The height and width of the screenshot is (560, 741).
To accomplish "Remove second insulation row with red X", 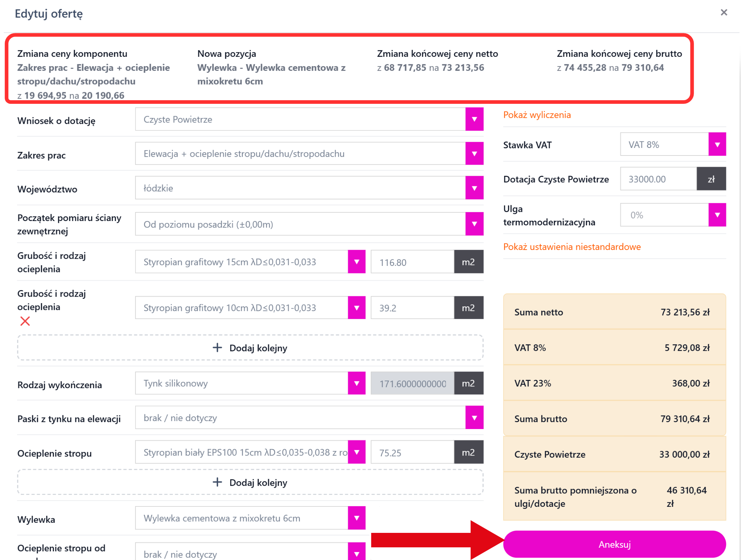I will 25,321.
